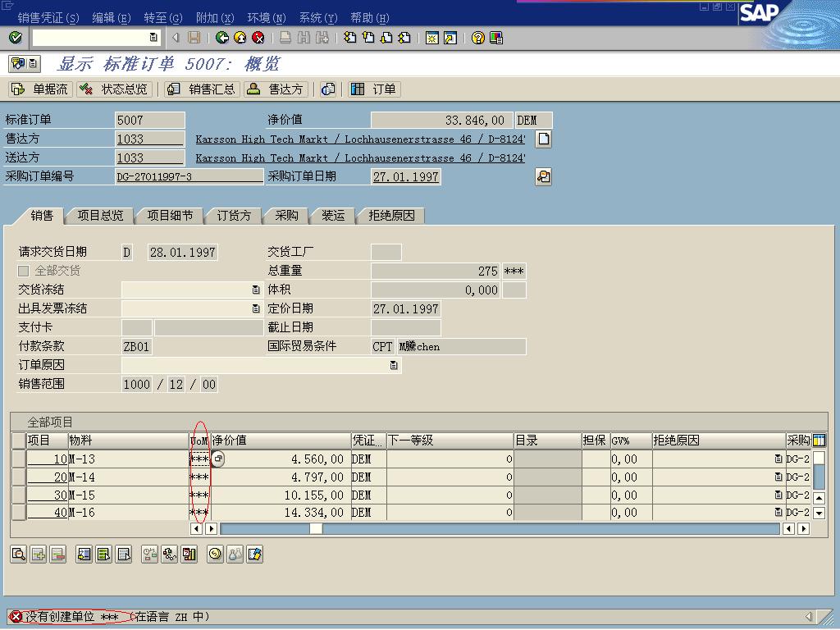Open header partner details icon beside purchase order date
This screenshot has height=630, width=840.
(543, 176)
